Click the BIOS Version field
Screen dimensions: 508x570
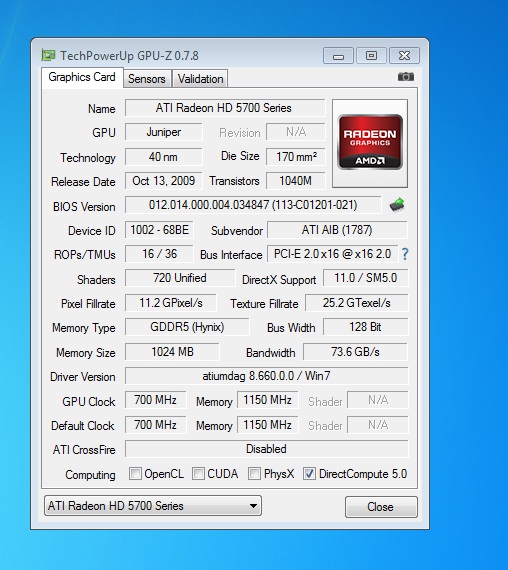point(253,205)
